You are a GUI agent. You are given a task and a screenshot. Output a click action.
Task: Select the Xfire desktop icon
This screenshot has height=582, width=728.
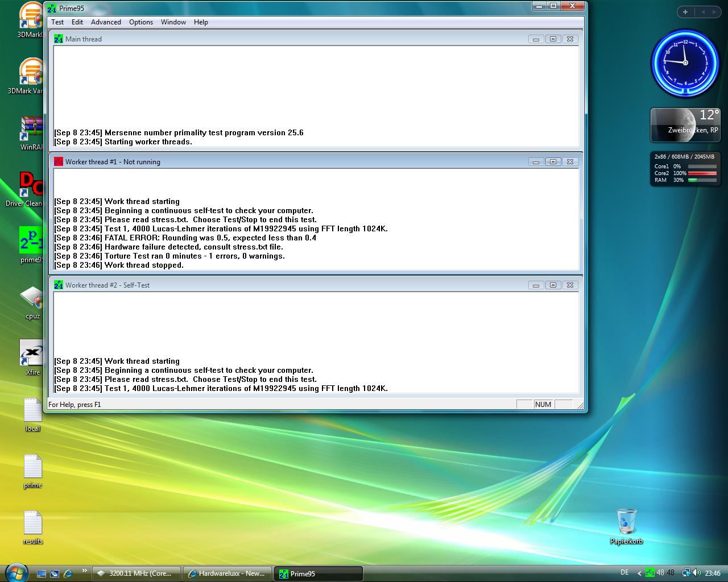pos(32,357)
